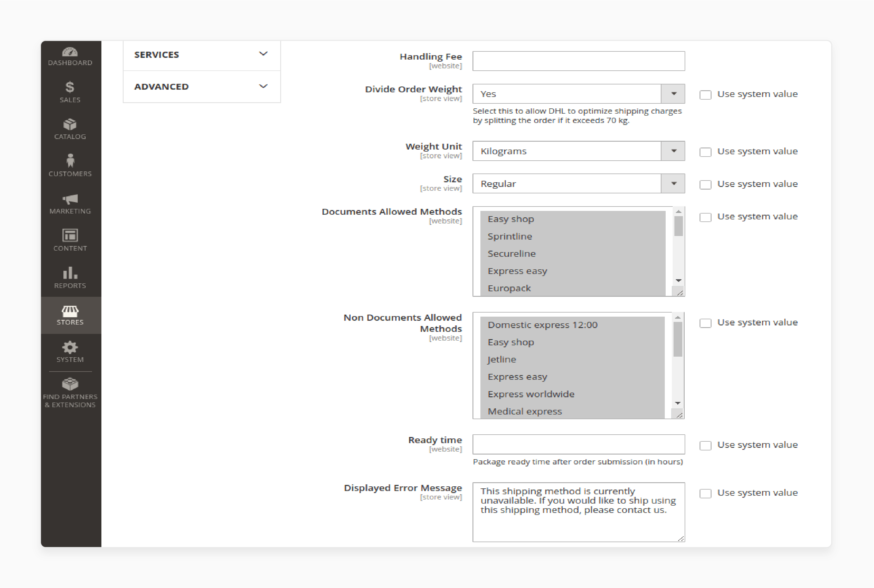Select Medical express in Non Documents list
This screenshot has height=588, width=874.
pyautogui.click(x=572, y=411)
